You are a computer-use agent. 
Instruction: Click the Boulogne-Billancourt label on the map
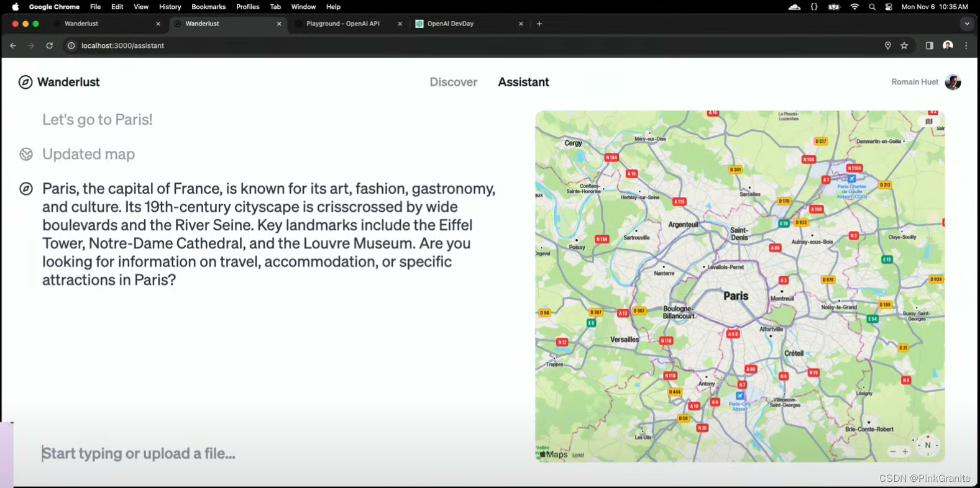pos(679,312)
